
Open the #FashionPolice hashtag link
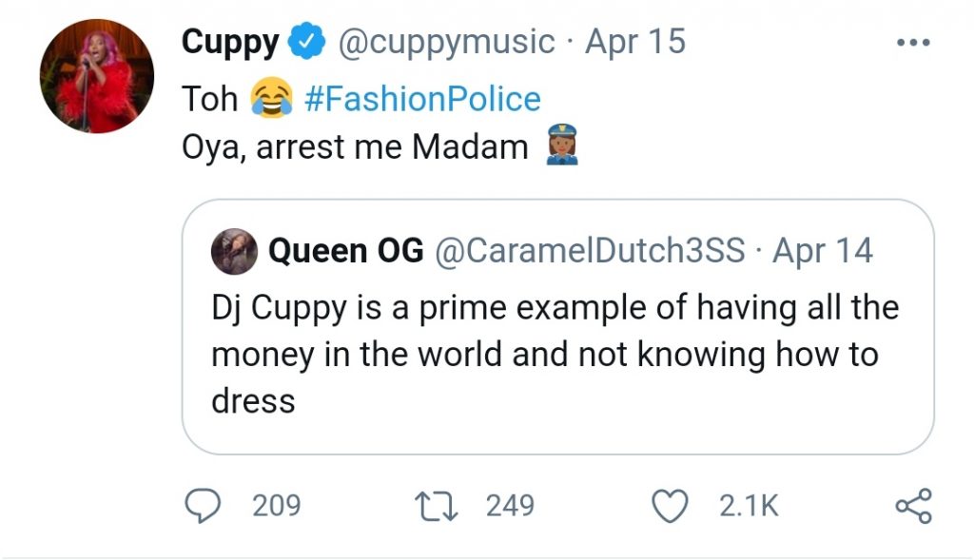[421, 99]
